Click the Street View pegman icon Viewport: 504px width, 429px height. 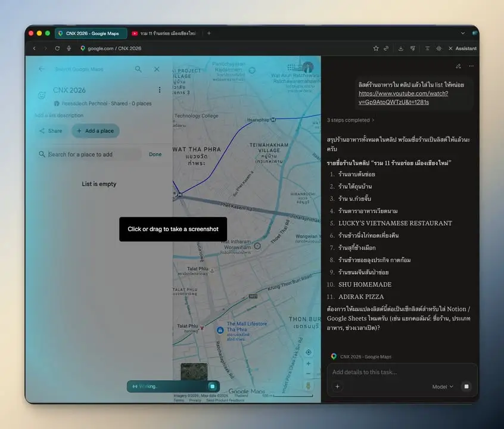pyautogui.click(x=308, y=386)
